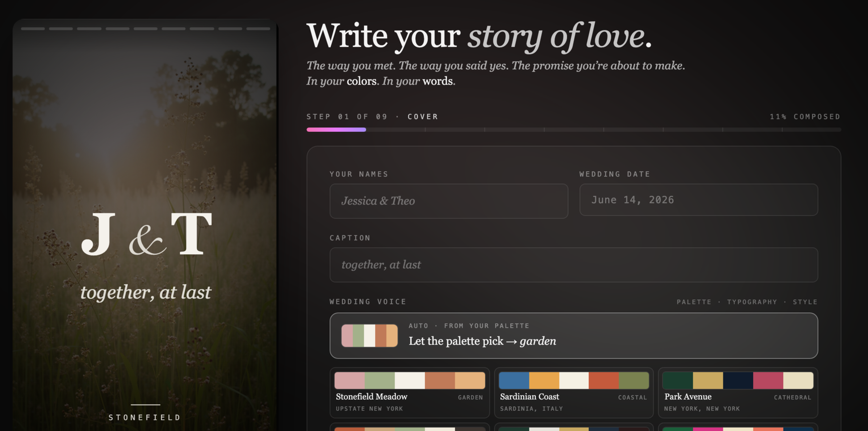
Task: Click the 'together, at last' preview caption
Action: (146, 292)
